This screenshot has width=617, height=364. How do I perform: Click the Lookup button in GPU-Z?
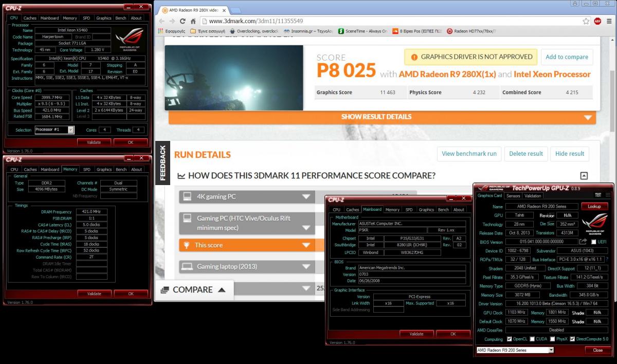(x=594, y=206)
